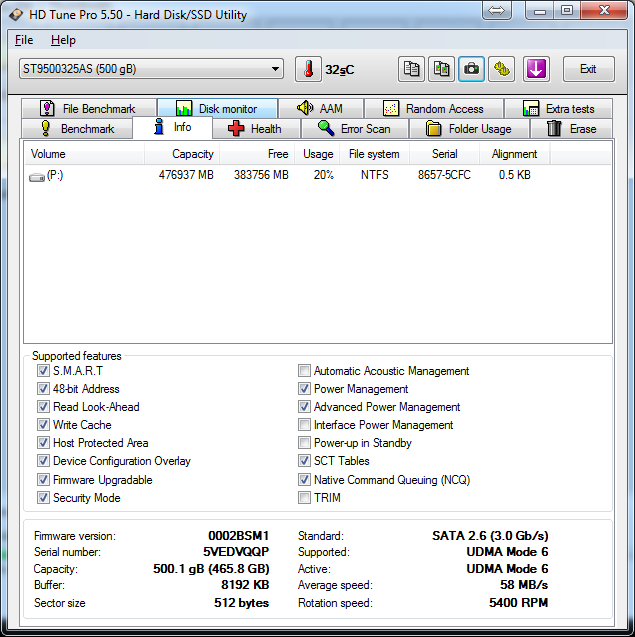Open the Health tab
The image size is (635, 637).
(x=256, y=128)
